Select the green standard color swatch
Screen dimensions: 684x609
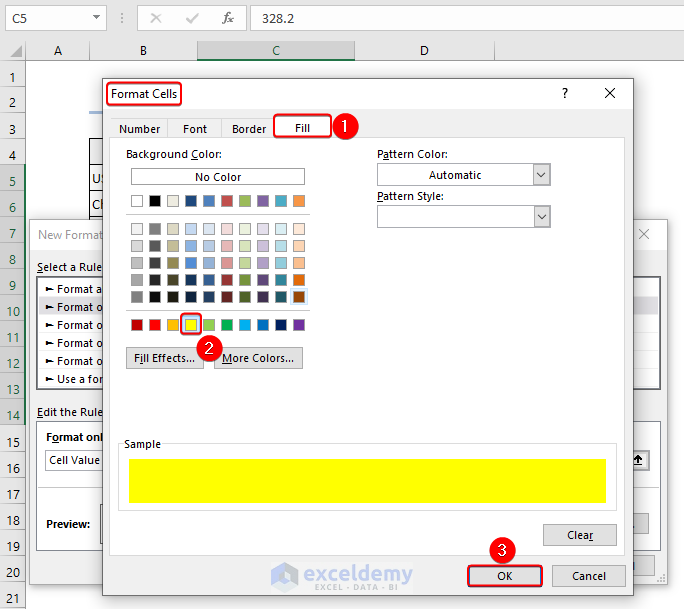tap(227, 325)
